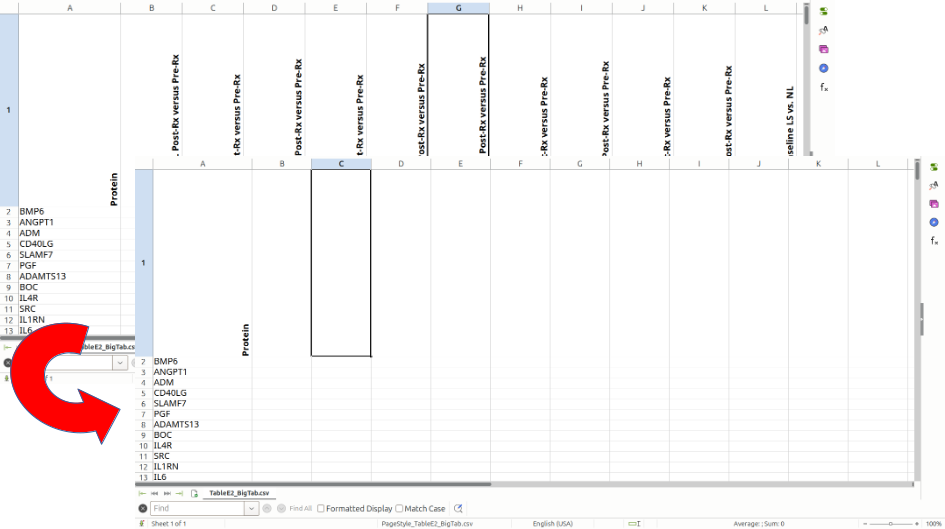The height and width of the screenshot is (529, 945).
Task: Open Navigator panel in the lower sidebar
Action: [x=934, y=222]
